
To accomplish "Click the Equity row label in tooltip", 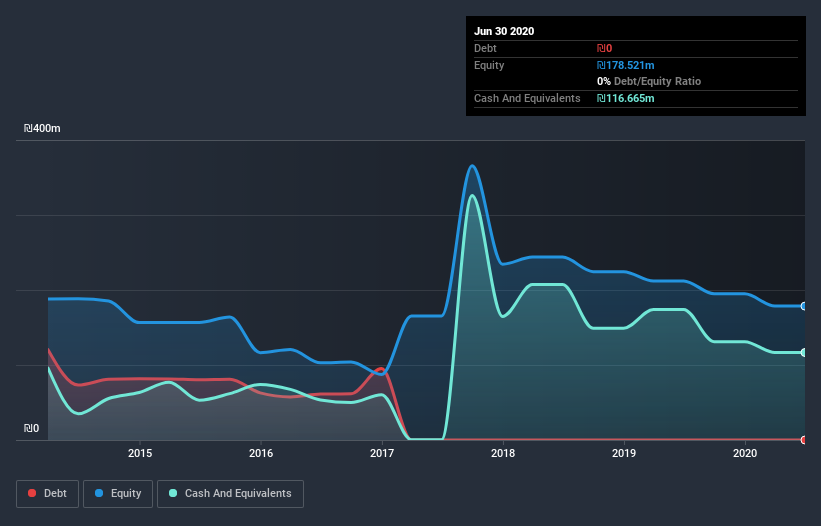I will click(489, 65).
